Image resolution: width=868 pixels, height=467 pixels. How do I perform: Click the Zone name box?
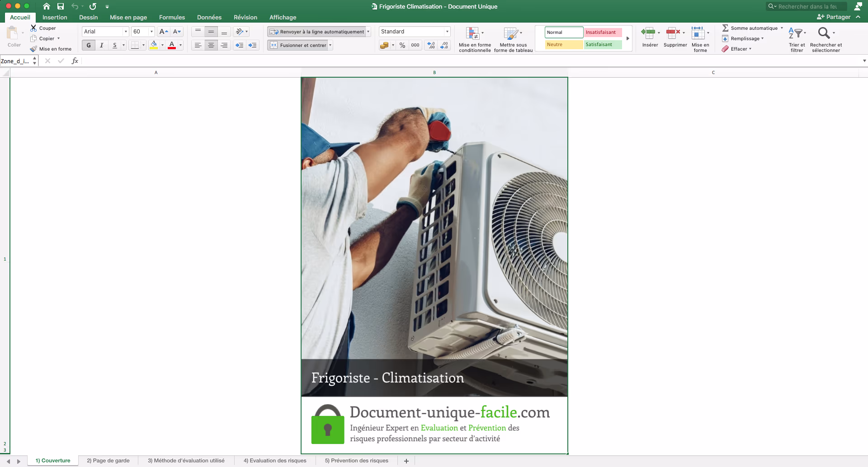pyautogui.click(x=15, y=61)
